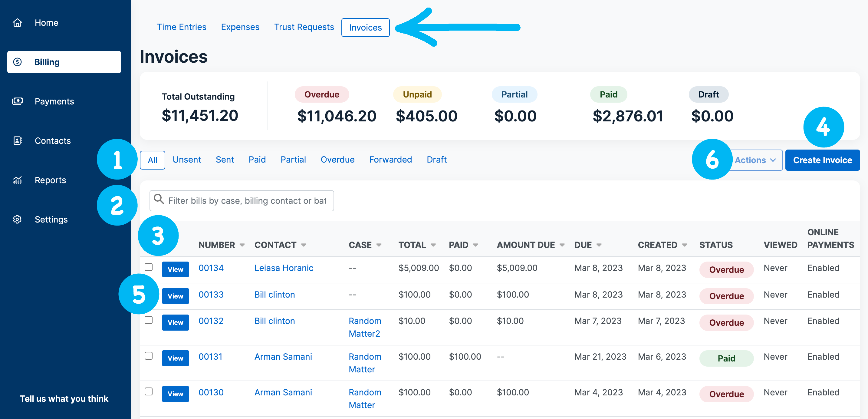Open Payments via its sidebar icon

(17, 101)
